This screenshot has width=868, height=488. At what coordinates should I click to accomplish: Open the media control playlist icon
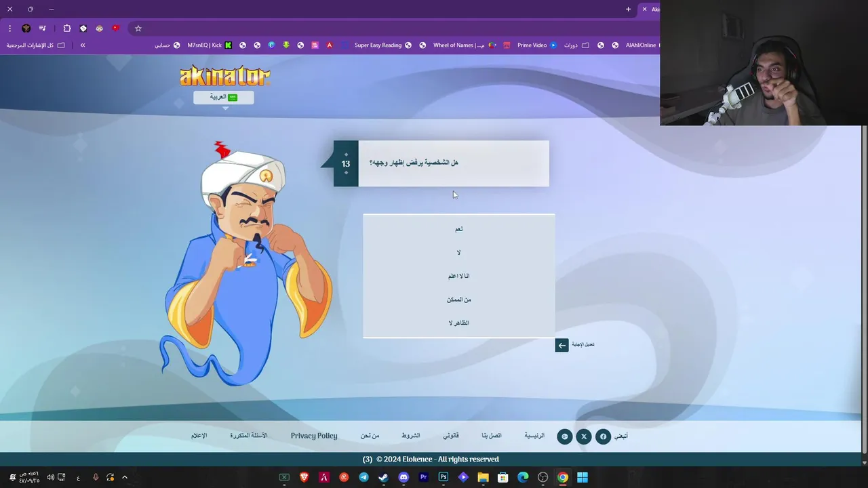tap(43, 28)
